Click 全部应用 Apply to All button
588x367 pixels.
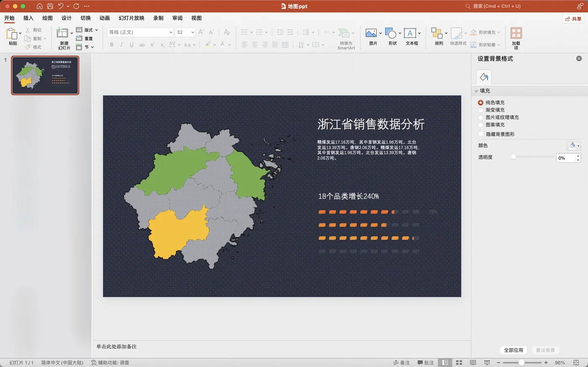[513, 350]
